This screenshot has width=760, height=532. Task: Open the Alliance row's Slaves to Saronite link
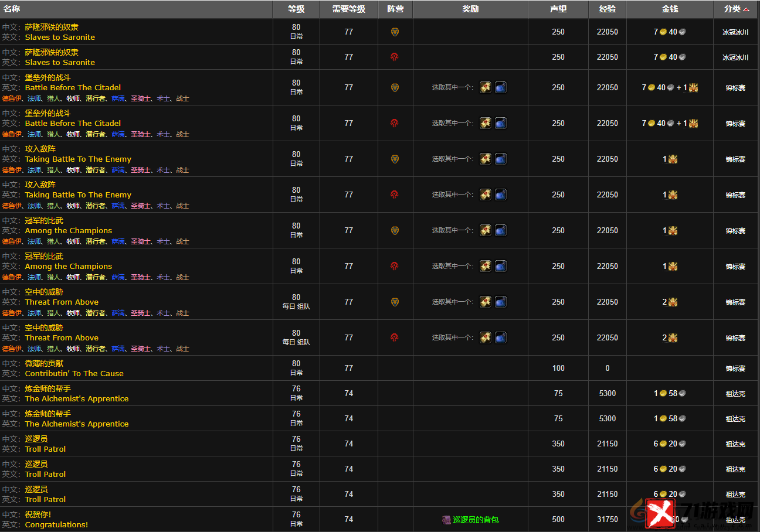60,37
